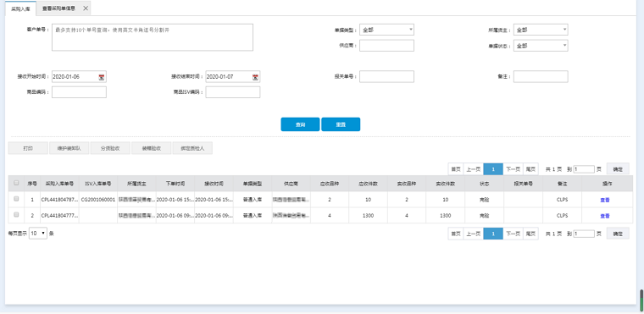Image resolution: width=644 pixels, height=314 pixels.
Task: Focus the 客户单号 multi-line text area
Action: point(153,37)
